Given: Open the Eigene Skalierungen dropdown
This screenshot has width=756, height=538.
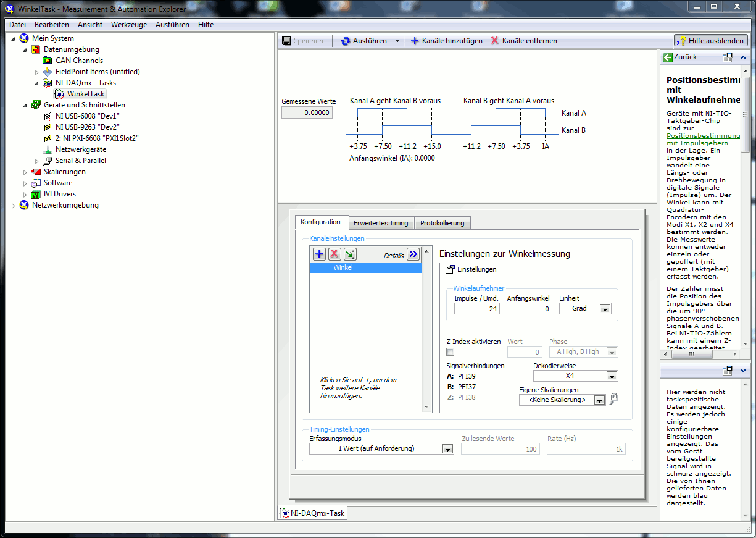Looking at the screenshot, I should [x=599, y=400].
